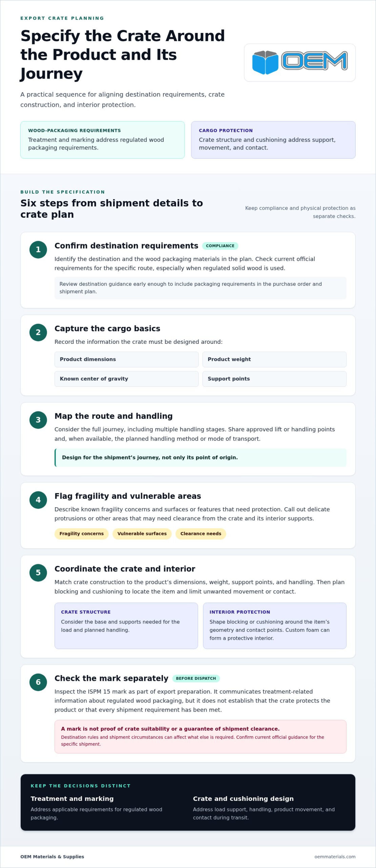Click the step 5 number circle
Viewport: 376px width, 868px height.
(x=38, y=573)
